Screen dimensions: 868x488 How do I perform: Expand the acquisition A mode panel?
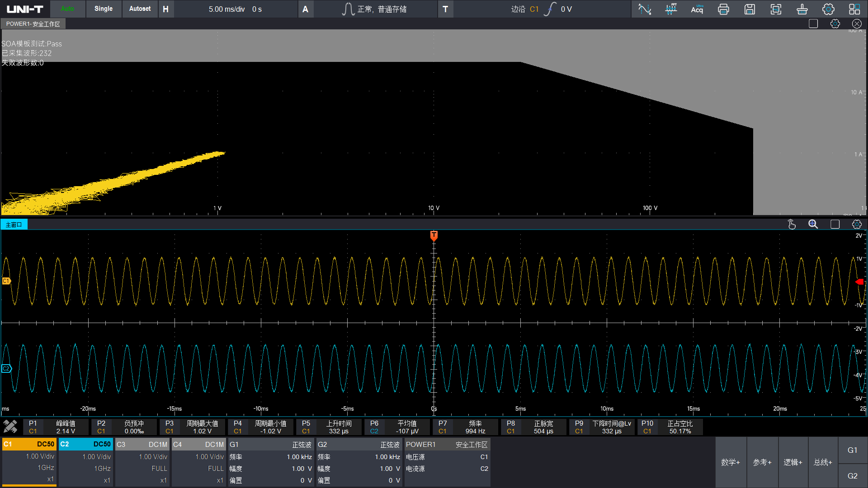305,9
